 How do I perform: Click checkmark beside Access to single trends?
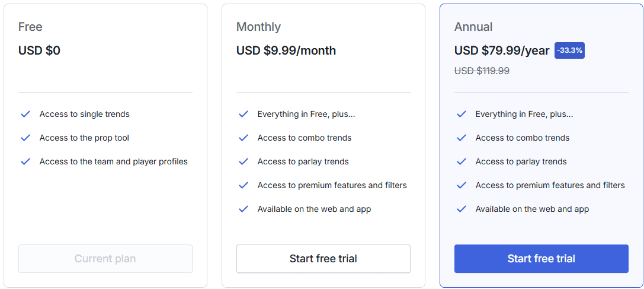point(25,114)
